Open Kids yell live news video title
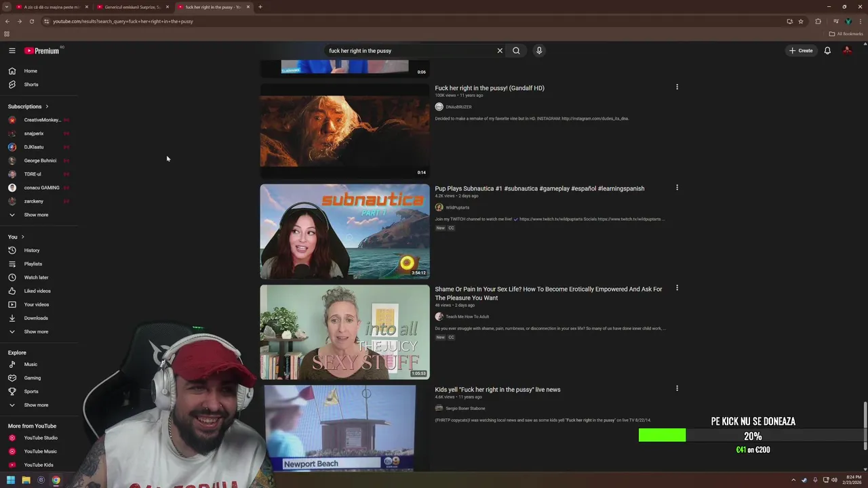This screenshot has height=488, width=868. [x=497, y=390]
